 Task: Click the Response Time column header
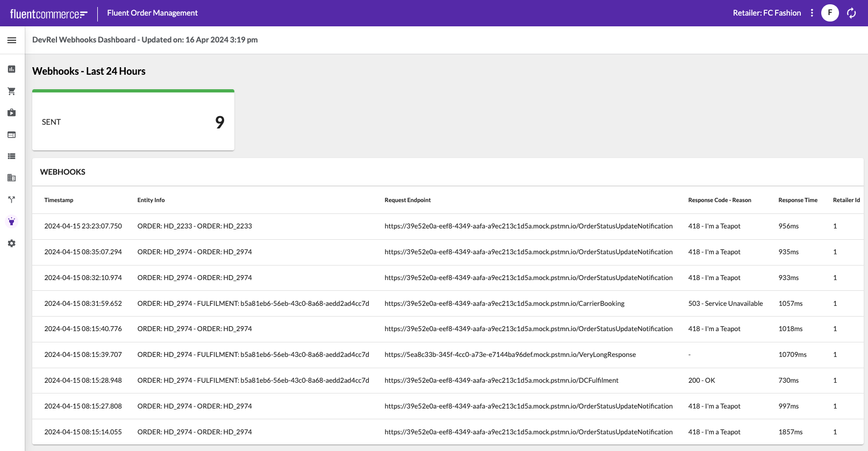coord(798,200)
